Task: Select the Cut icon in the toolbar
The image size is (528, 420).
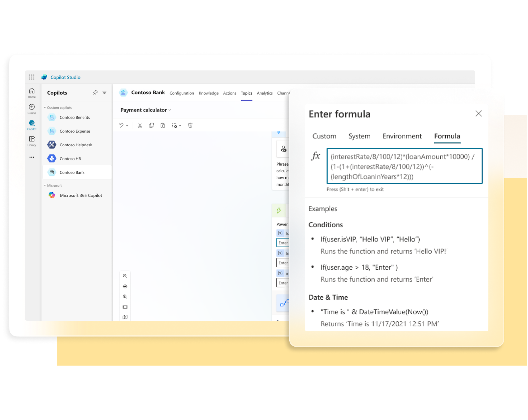Action: coord(141,125)
